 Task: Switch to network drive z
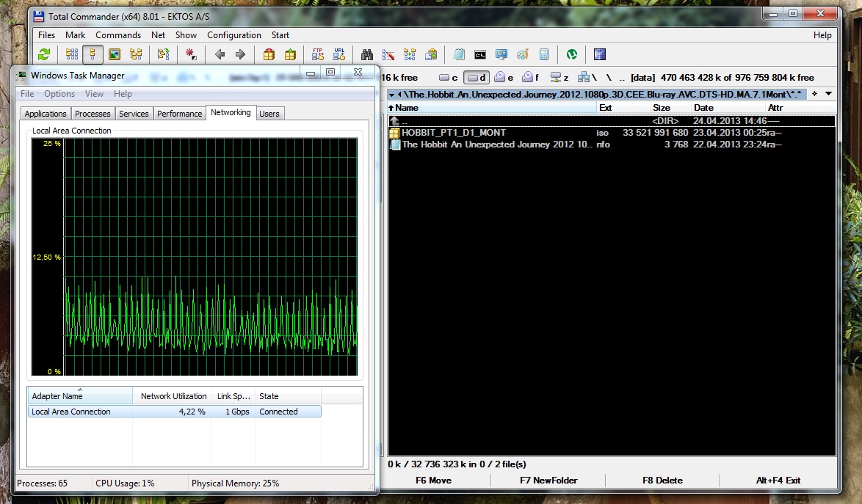click(559, 78)
